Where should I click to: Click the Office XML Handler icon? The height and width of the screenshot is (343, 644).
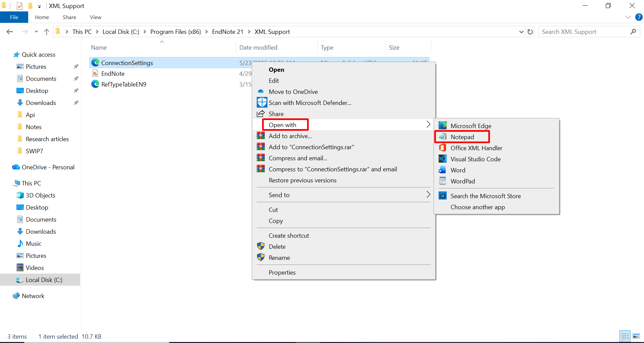(443, 148)
